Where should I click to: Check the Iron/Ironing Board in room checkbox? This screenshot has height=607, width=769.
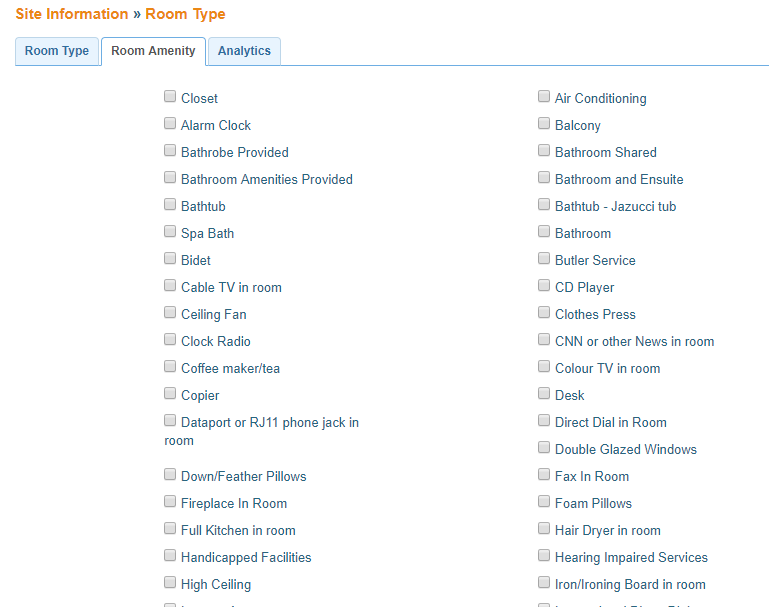(x=544, y=583)
